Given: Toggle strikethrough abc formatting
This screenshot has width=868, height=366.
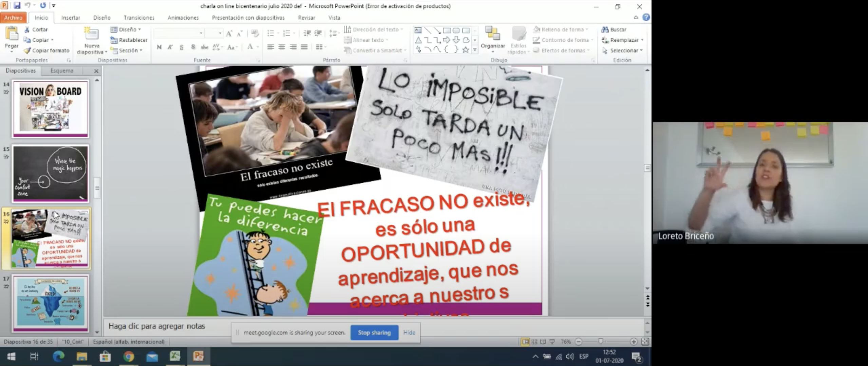Looking at the screenshot, I should [204, 47].
